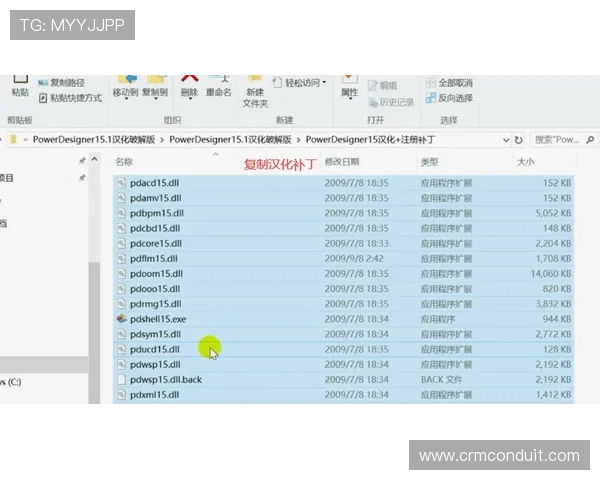
Task: Click the PowerDesigner15汉化+注册补丁 breadcrumb
Action: pyautogui.click(x=370, y=140)
